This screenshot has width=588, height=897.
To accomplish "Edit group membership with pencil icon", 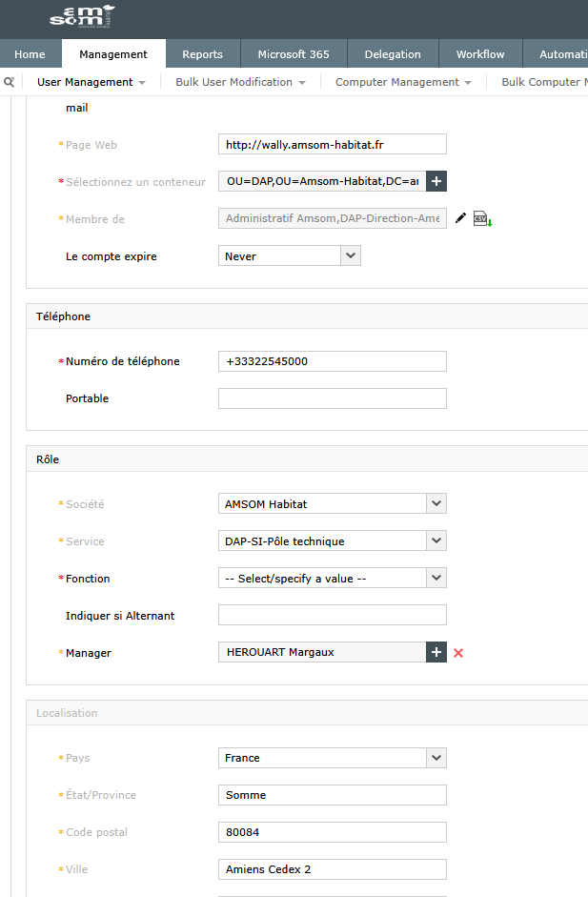I will click(460, 218).
